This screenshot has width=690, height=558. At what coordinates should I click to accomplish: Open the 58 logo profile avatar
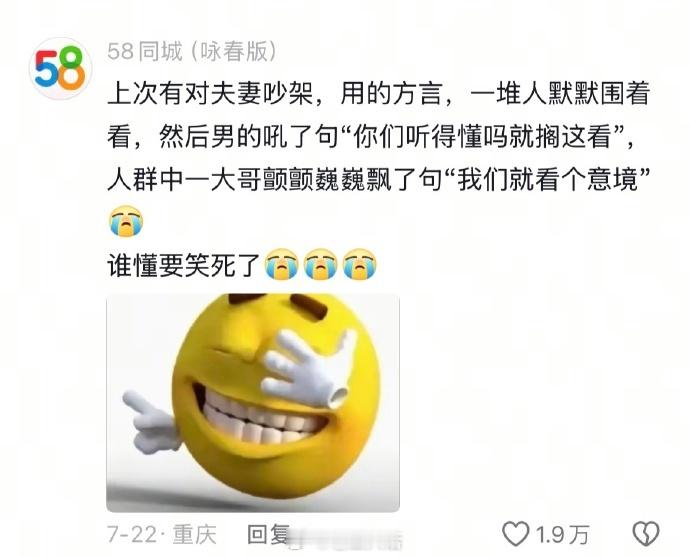[60, 69]
